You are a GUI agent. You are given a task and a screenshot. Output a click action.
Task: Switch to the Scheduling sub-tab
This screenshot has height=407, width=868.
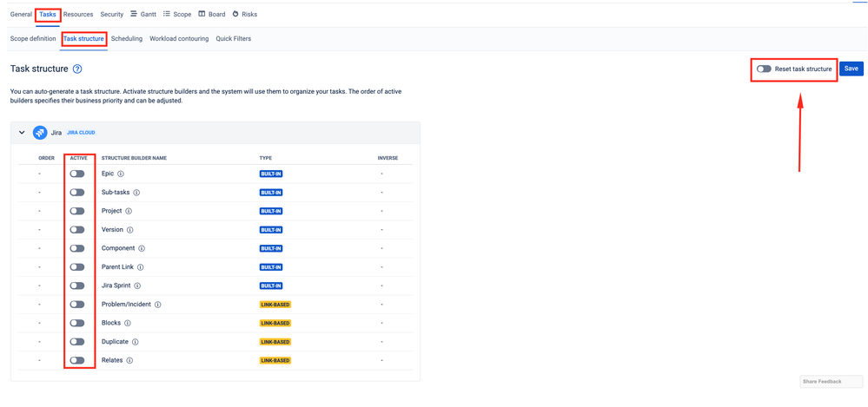127,39
